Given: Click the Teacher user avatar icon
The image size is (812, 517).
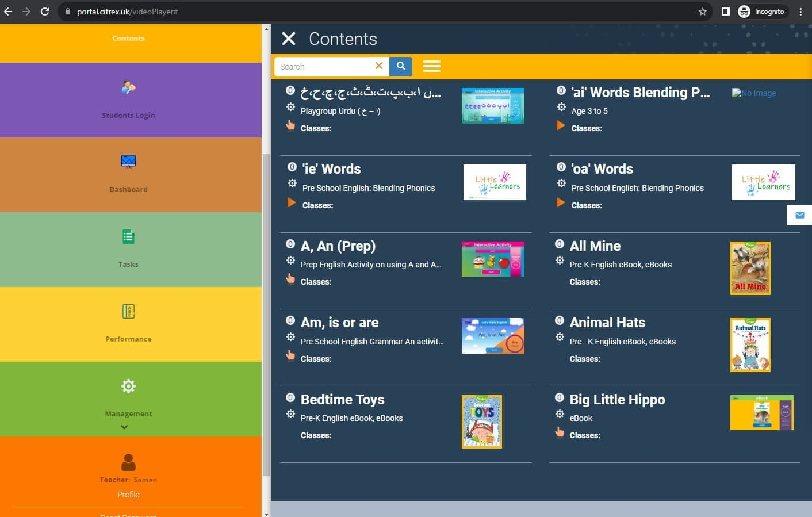Looking at the screenshot, I should click(x=129, y=462).
